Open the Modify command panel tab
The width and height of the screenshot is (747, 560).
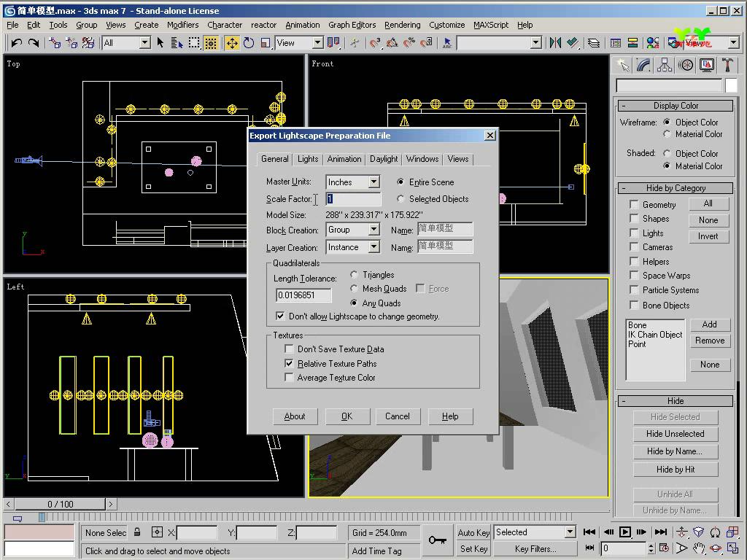643,65
